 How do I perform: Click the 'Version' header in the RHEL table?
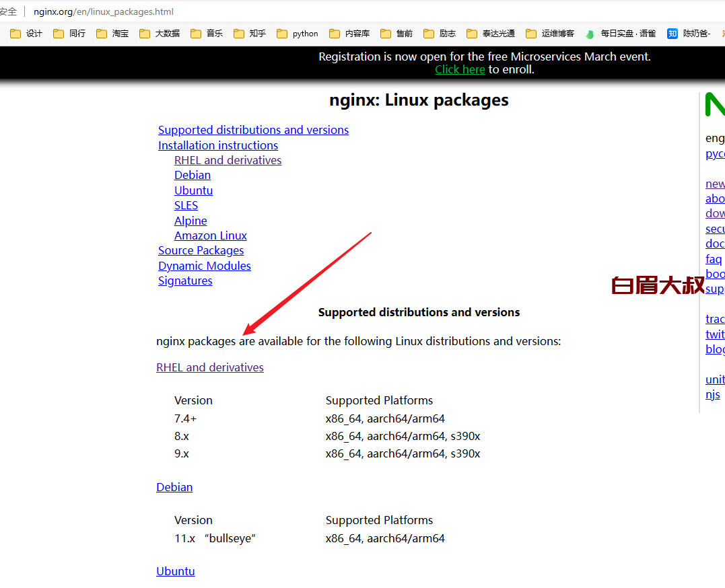pos(193,400)
